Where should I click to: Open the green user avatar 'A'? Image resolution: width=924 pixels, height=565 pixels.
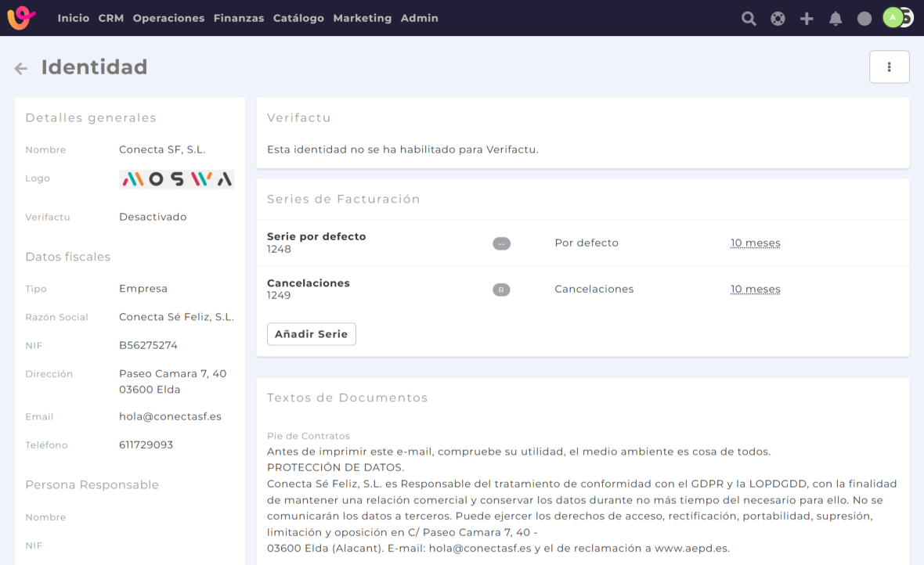[x=893, y=17]
